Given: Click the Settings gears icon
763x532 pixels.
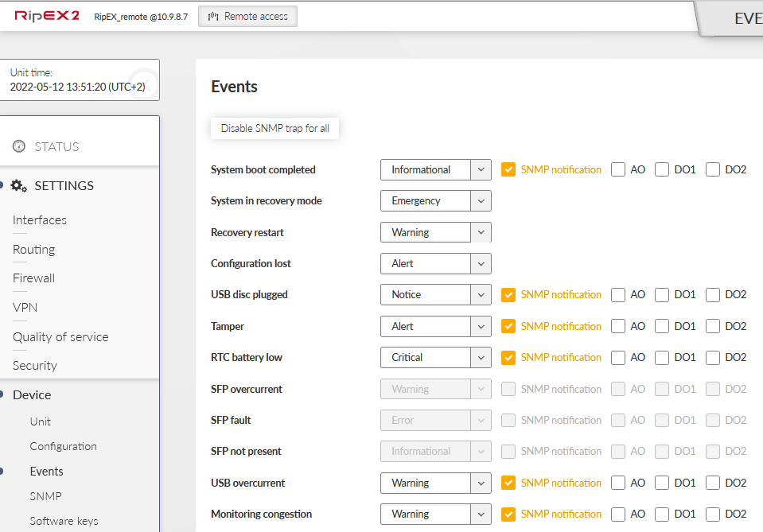Looking at the screenshot, I should [x=19, y=185].
